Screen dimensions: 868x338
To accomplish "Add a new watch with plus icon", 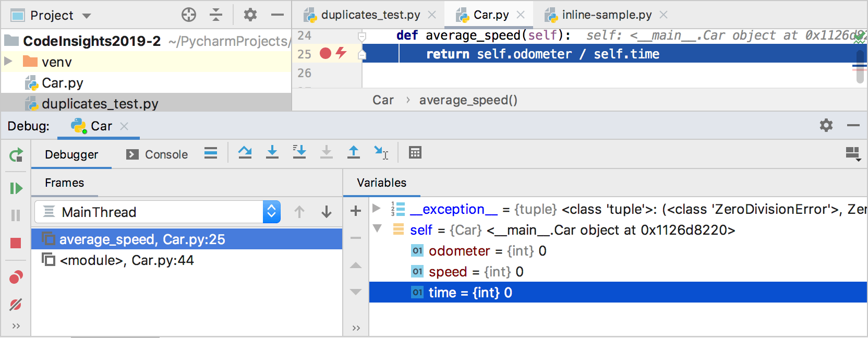I will pyautogui.click(x=356, y=211).
